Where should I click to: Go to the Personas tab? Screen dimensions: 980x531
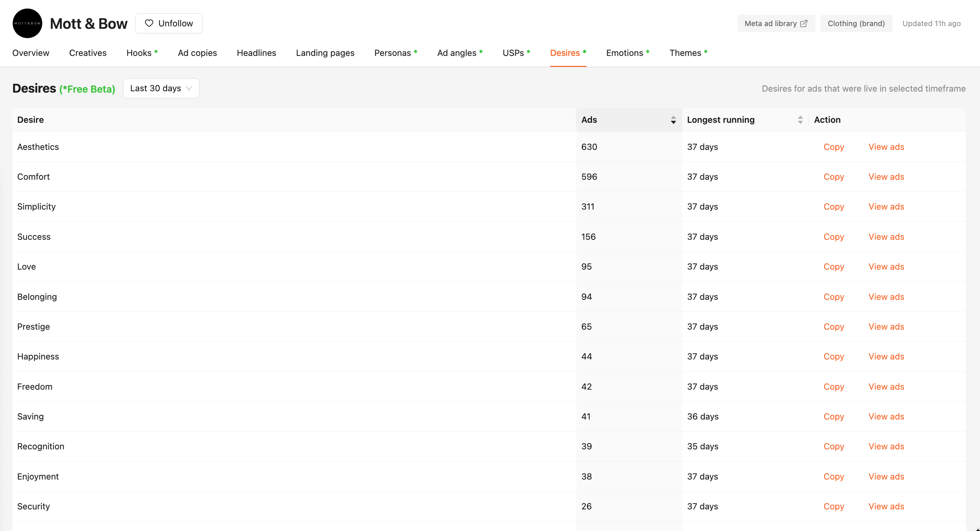(392, 53)
